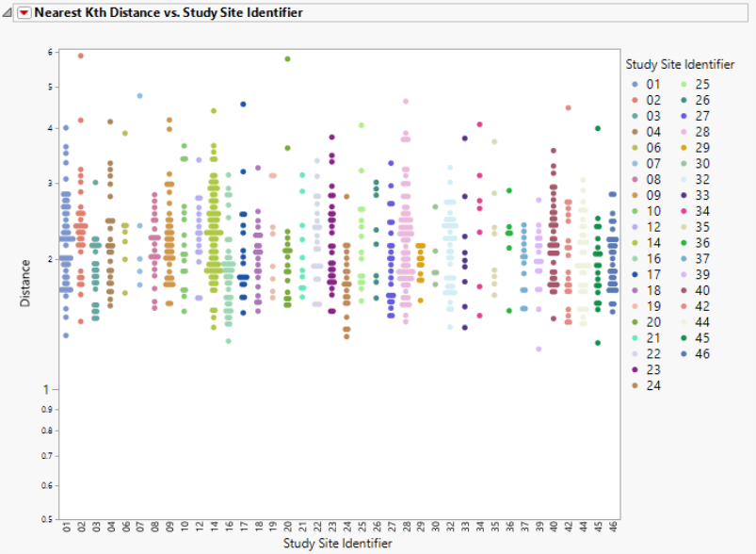
Task: Select legend entry 04
Action: (646, 132)
